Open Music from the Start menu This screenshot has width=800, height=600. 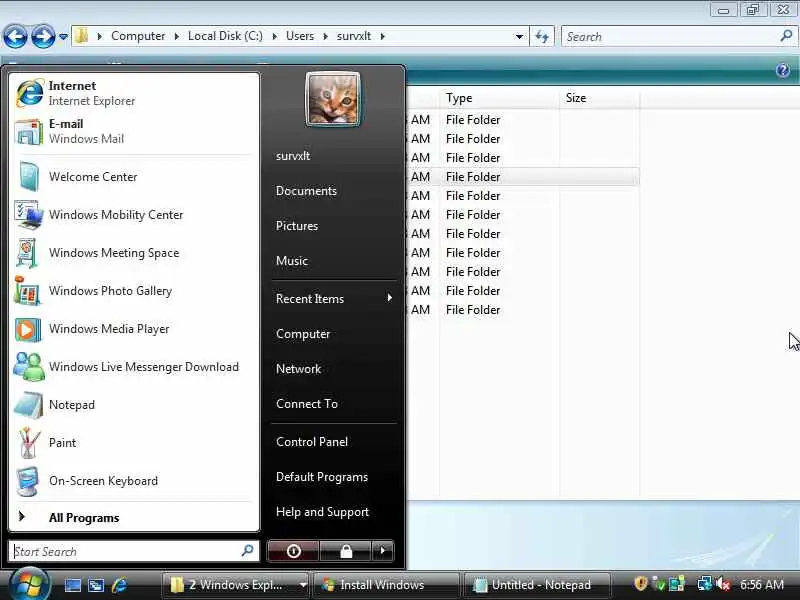pos(292,261)
